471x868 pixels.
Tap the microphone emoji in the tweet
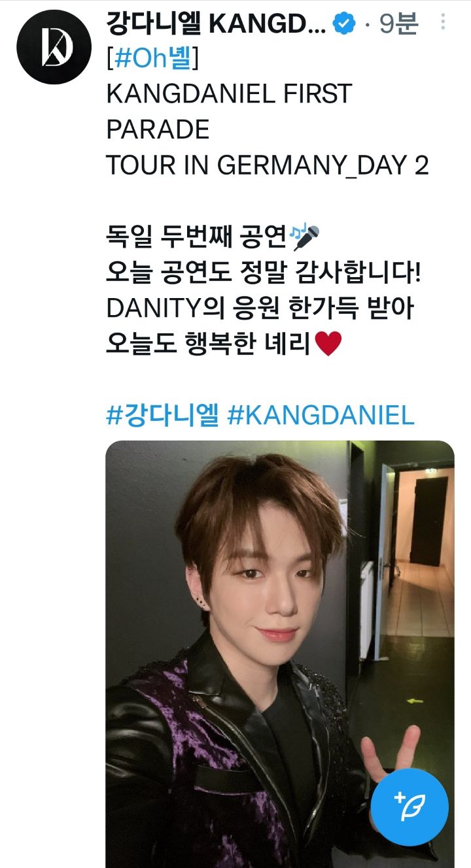click(305, 238)
